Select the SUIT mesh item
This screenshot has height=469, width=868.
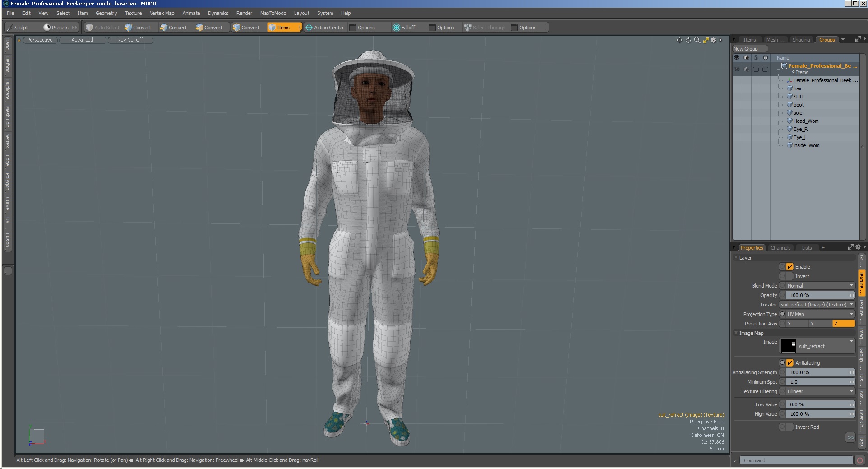coord(798,97)
